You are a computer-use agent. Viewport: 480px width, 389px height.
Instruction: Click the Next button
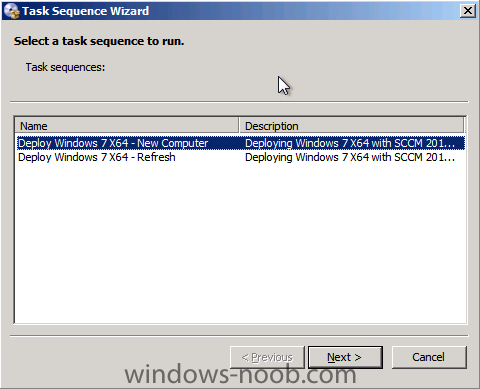tap(345, 357)
